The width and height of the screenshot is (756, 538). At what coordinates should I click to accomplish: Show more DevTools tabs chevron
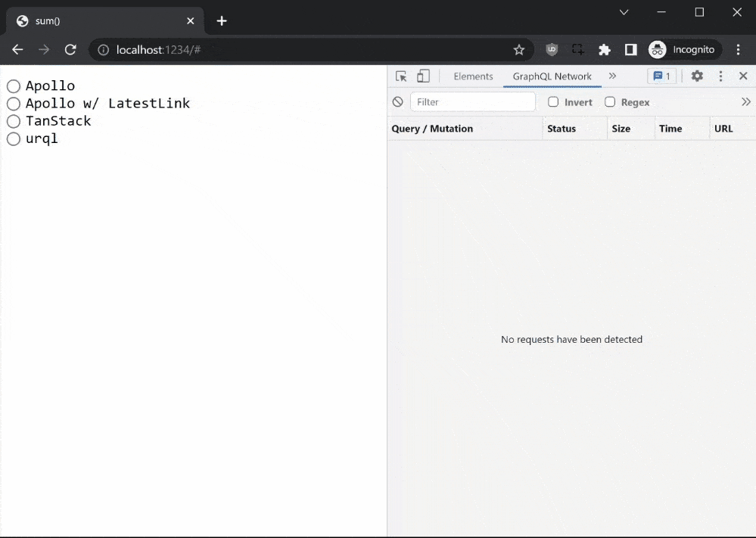(x=612, y=76)
